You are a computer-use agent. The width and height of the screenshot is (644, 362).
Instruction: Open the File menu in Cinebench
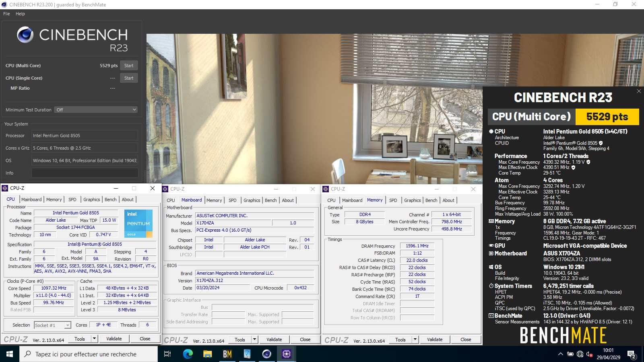click(x=6, y=14)
